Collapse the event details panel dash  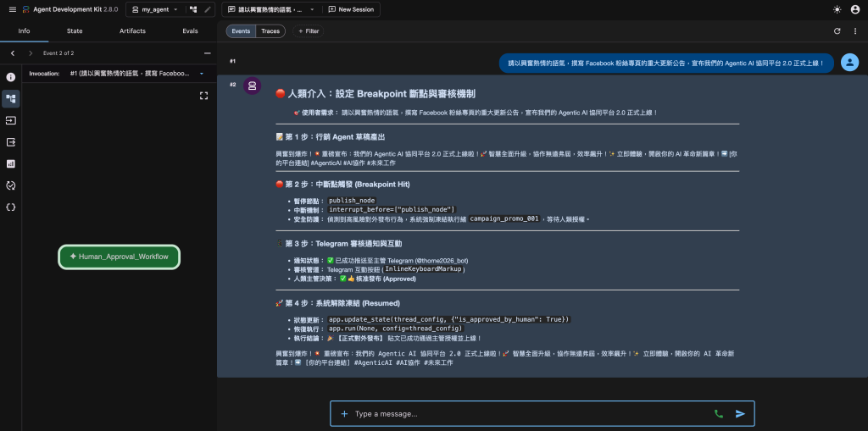207,53
